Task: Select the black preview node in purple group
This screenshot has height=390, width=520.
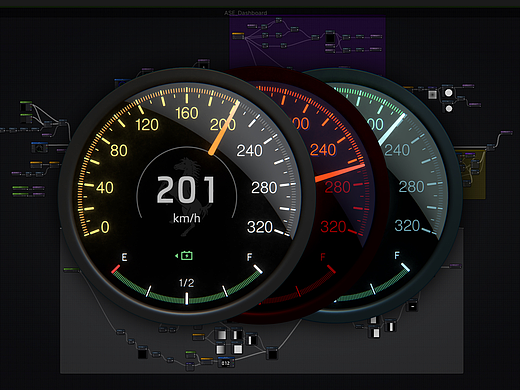Action: coord(330,37)
